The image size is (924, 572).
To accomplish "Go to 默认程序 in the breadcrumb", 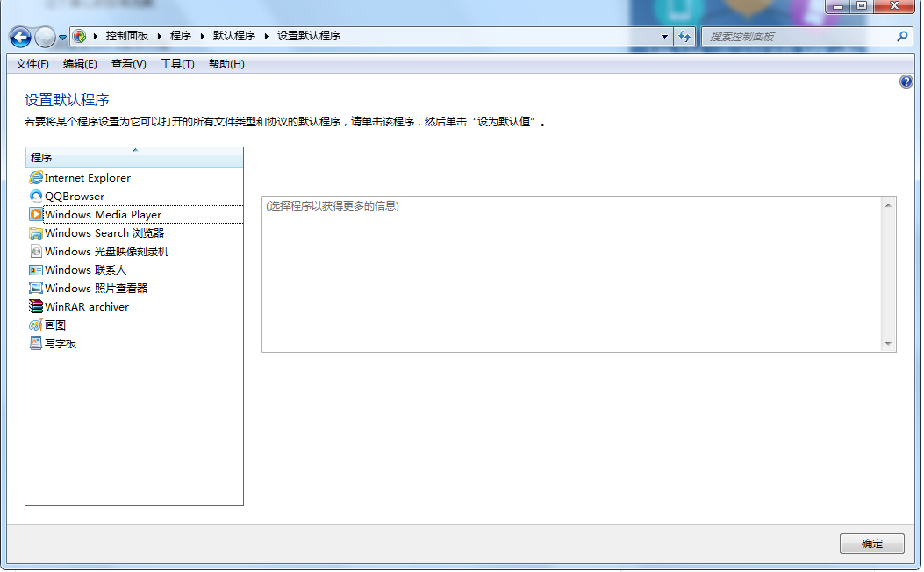I will pos(234,36).
